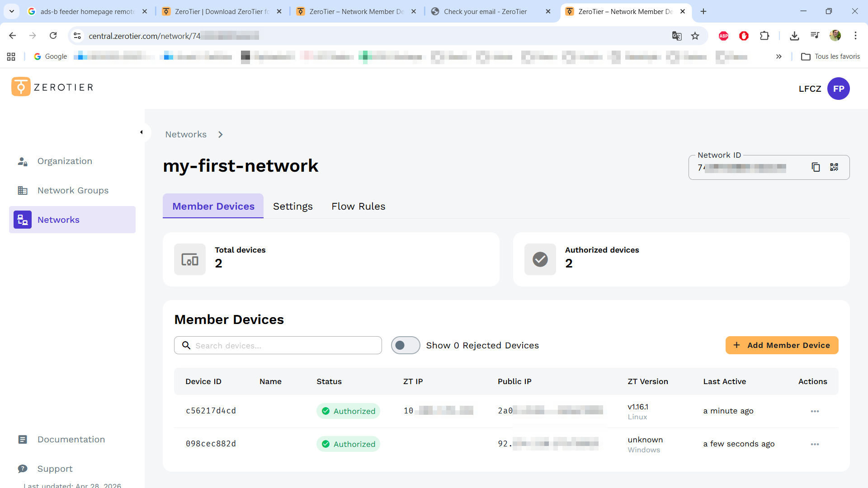Open the Chrome profile avatar

[835, 36]
